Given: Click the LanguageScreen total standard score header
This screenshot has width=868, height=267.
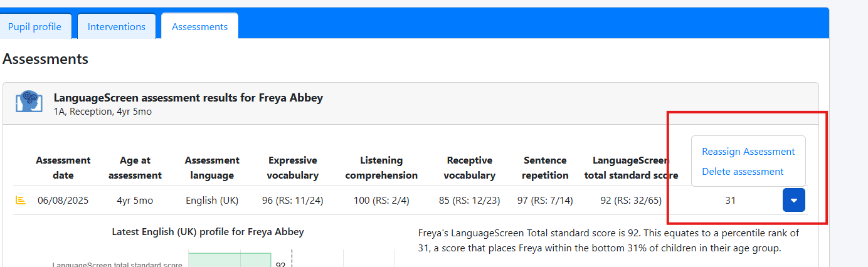Looking at the screenshot, I should pyautogui.click(x=631, y=168).
